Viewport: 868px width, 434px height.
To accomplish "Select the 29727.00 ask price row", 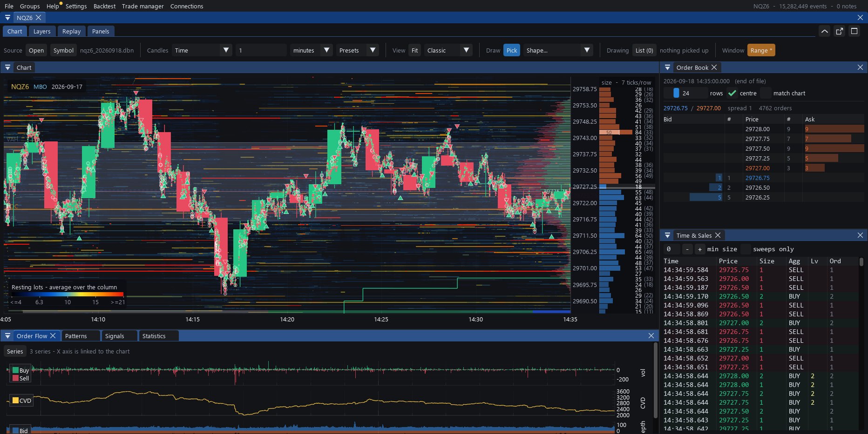I will pos(764,168).
